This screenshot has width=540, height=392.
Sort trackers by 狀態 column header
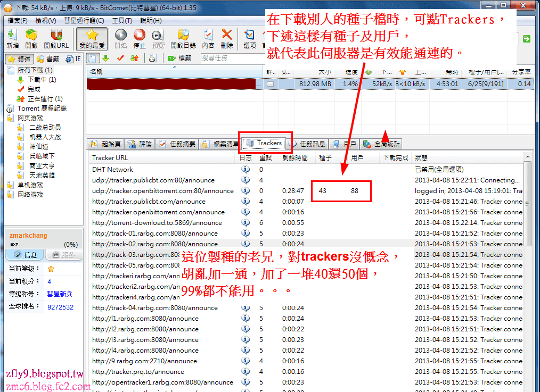point(468,158)
